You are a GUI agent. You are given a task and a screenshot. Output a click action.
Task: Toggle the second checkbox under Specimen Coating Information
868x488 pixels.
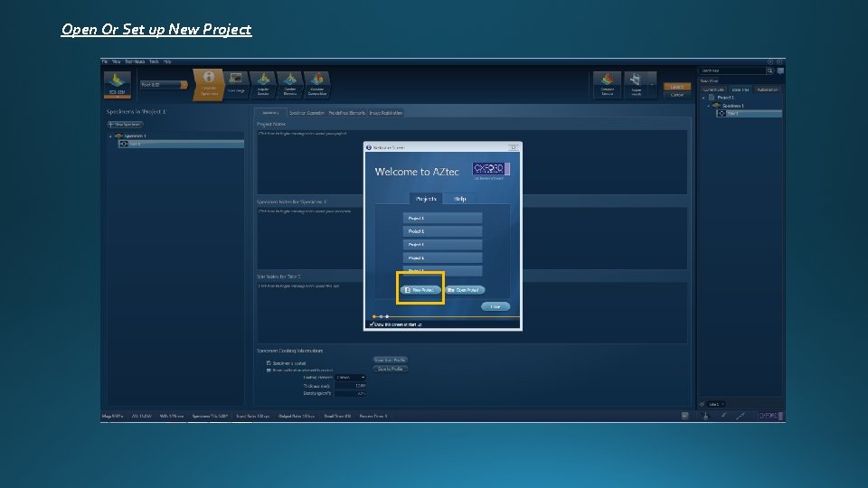pyautogui.click(x=269, y=371)
